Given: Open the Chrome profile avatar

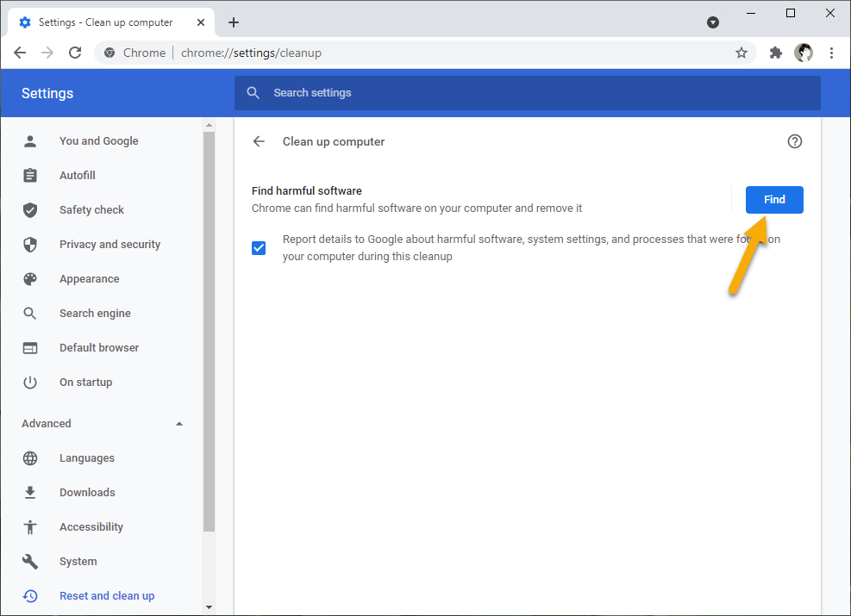Looking at the screenshot, I should (x=804, y=53).
